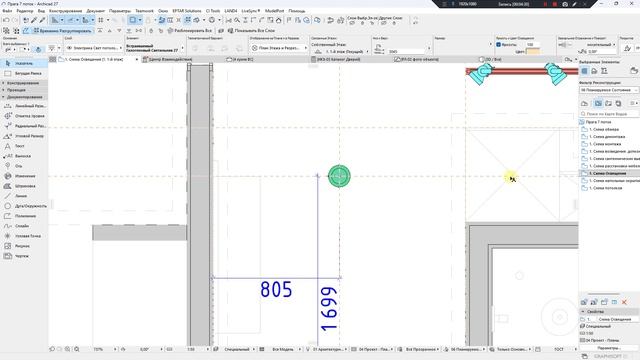Select the Spline (Сплайн) tool
This screenshot has height=360, width=640.
(x=24, y=226)
